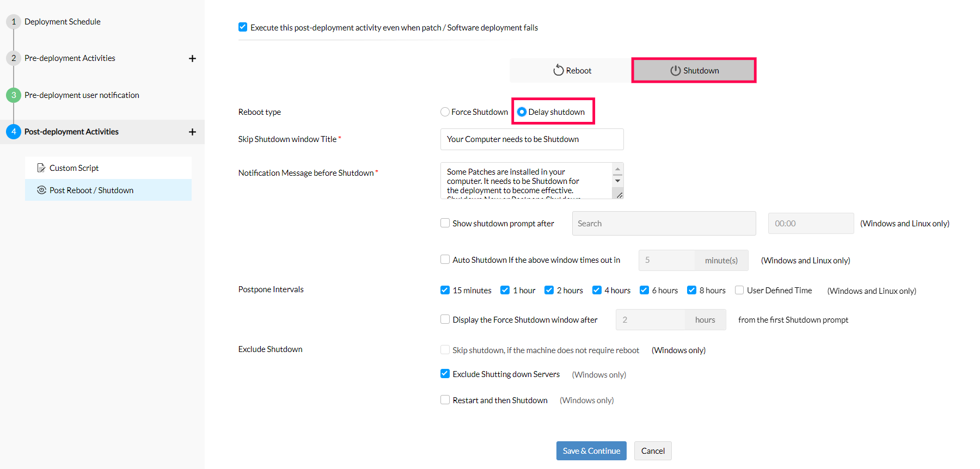Screen dimensions: 980x469
Task: Uncheck Exclude Shutting down Servers
Action: 445,373
